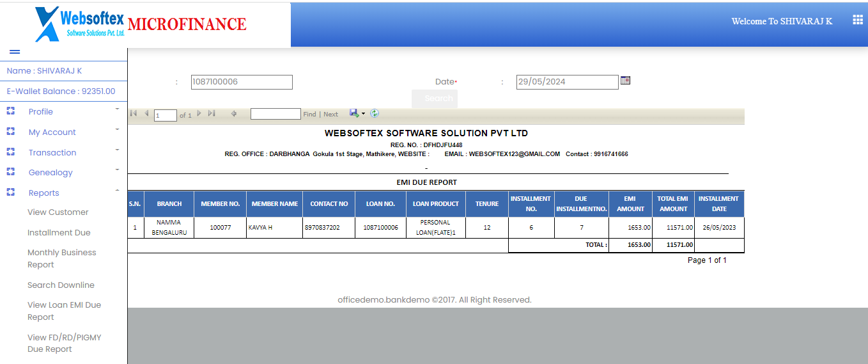Click Name : SHIVARAJ K sidebar text
Screen dimensions: 868x364
pos(44,71)
